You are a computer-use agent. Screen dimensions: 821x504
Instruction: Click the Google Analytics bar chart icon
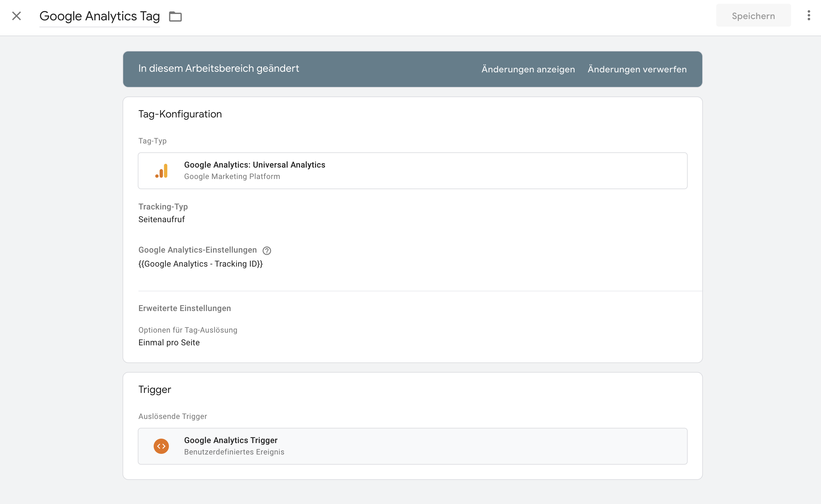[161, 171]
